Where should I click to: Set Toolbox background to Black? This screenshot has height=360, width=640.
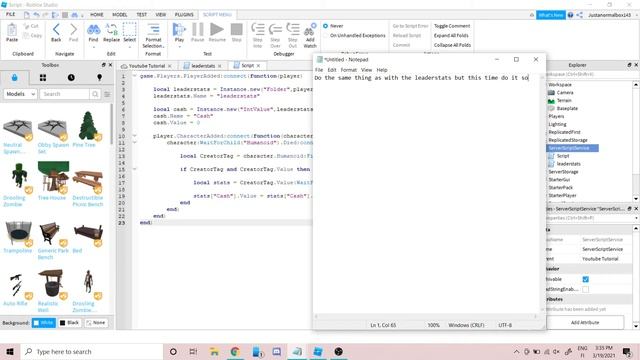point(69,322)
